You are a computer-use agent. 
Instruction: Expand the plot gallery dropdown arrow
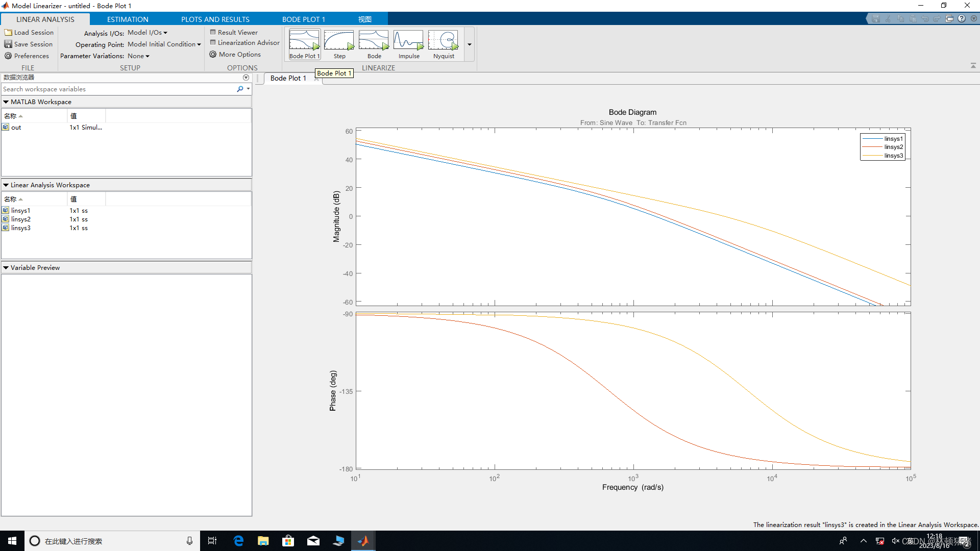[x=470, y=44]
